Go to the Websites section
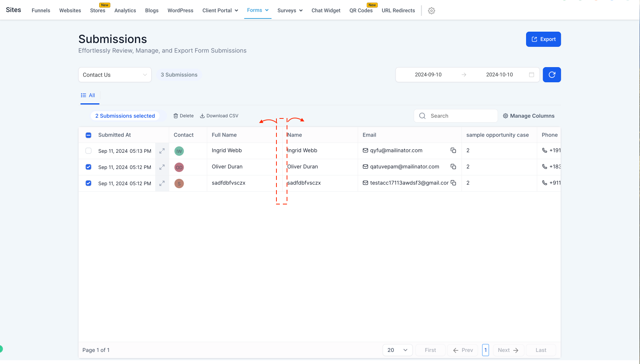The width and height of the screenshot is (640, 364). click(x=70, y=11)
